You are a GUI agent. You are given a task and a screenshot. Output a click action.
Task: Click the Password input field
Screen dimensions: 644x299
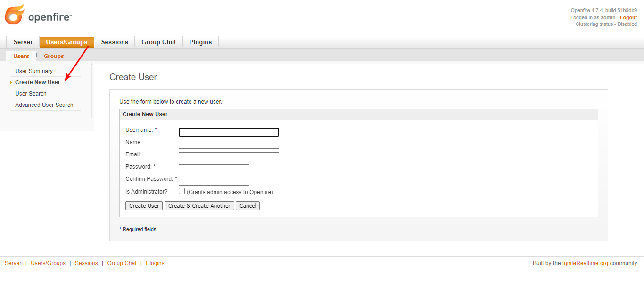point(214,169)
